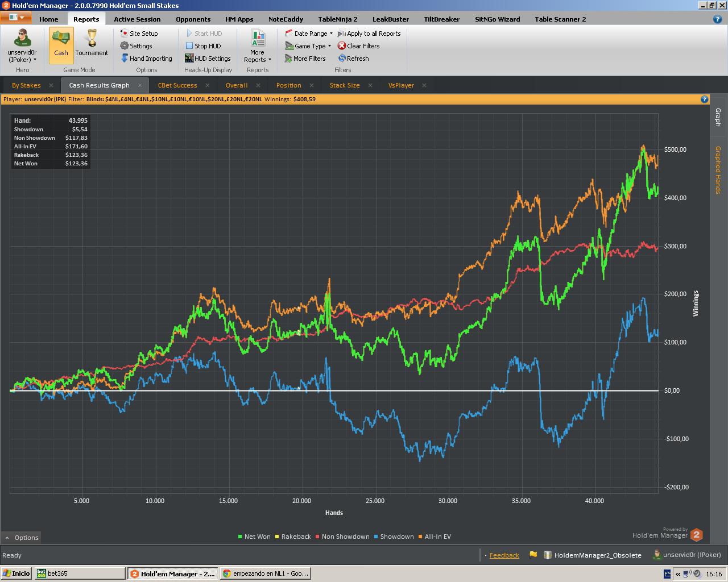This screenshot has width=728, height=582.
Task: Close the CBet Success tab
Action: pyautogui.click(x=207, y=85)
